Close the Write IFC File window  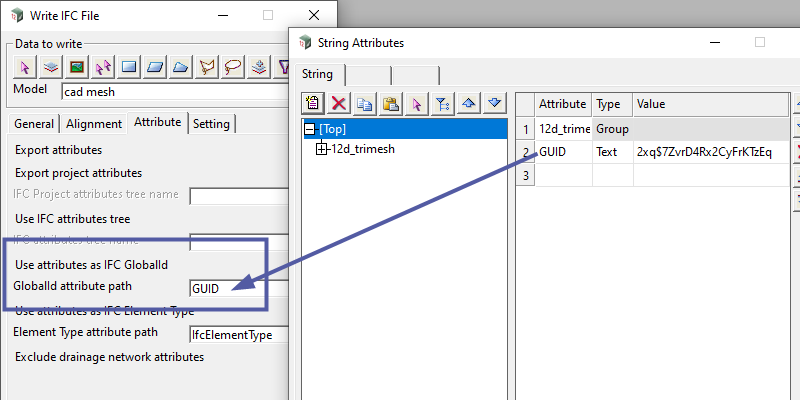[x=314, y=15]
